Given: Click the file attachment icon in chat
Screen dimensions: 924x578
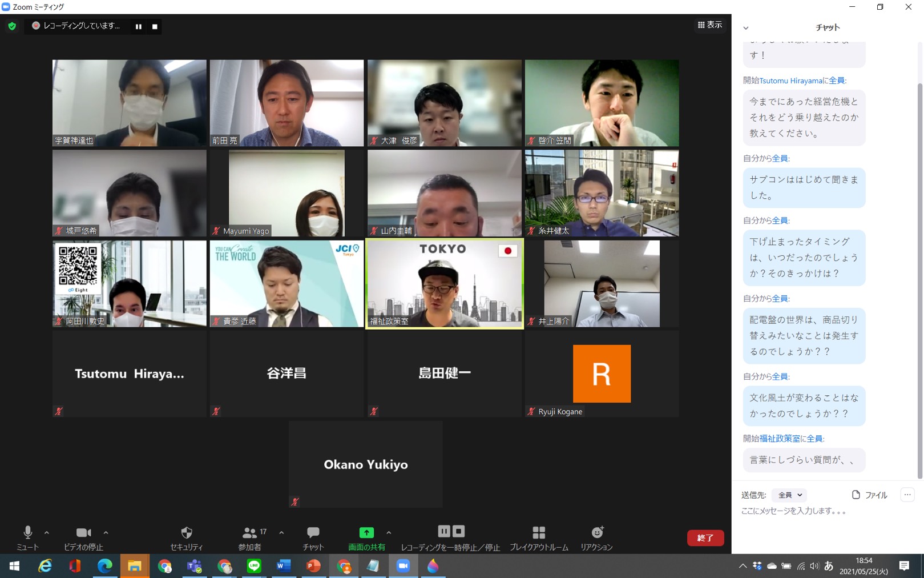Looking at the screenshot, I should pyautogui.click(x=856, y=495).
